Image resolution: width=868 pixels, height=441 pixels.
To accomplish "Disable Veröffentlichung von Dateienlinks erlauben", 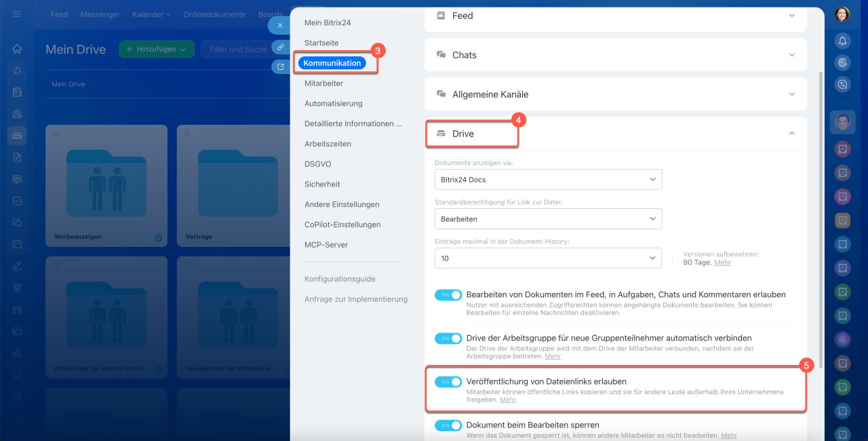I will (448, 382).
